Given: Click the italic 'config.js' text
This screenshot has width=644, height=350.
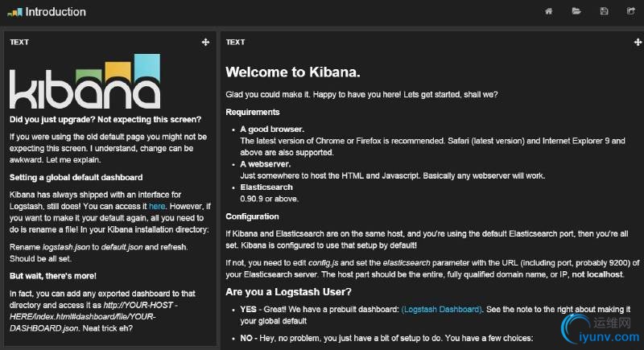Looking at the screenshot, I should [324, 262].
